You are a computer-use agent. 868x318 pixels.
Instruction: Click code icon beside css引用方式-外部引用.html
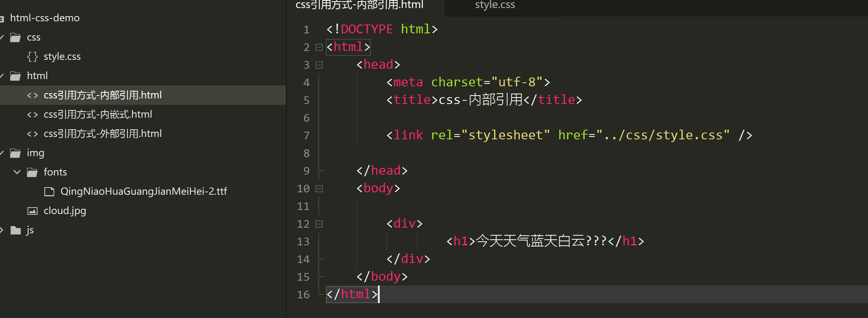32,134
